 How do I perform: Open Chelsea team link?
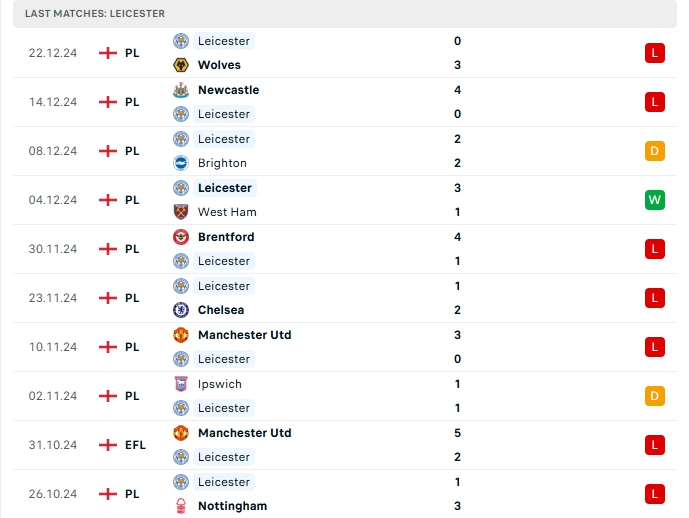point(221,310)
